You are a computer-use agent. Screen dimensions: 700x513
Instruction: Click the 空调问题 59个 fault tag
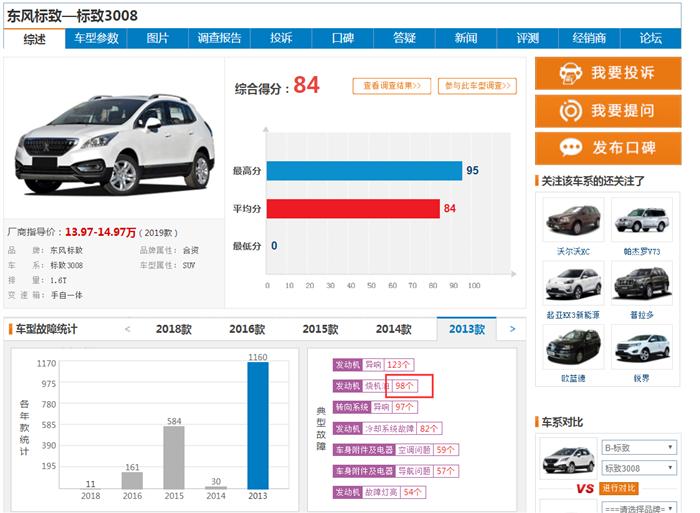396,450
